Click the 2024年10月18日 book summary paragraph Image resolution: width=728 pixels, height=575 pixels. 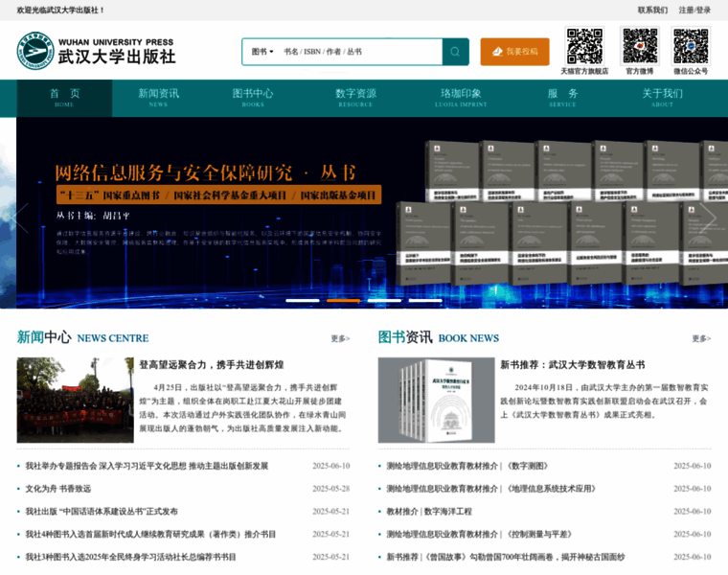tap(604, 401)
